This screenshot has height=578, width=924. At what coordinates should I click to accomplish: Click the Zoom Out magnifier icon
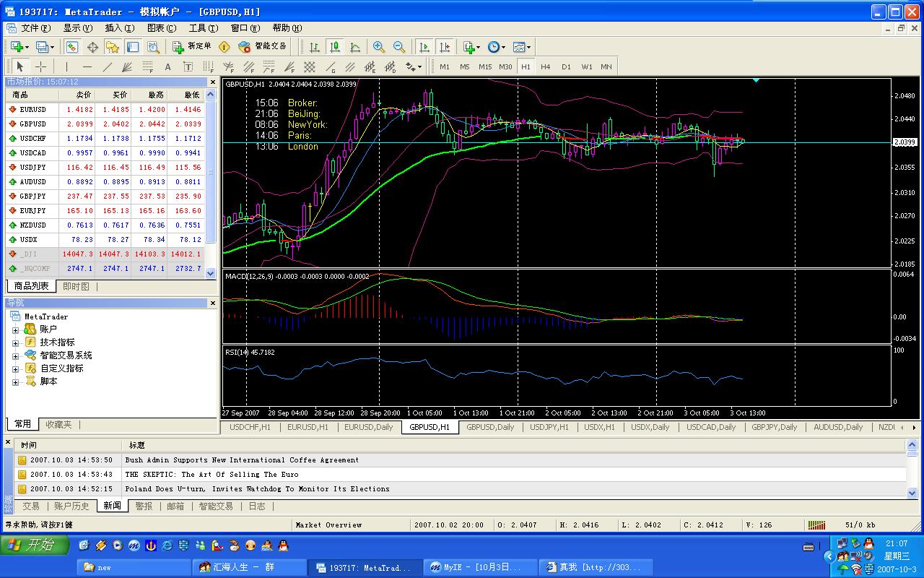399,47
